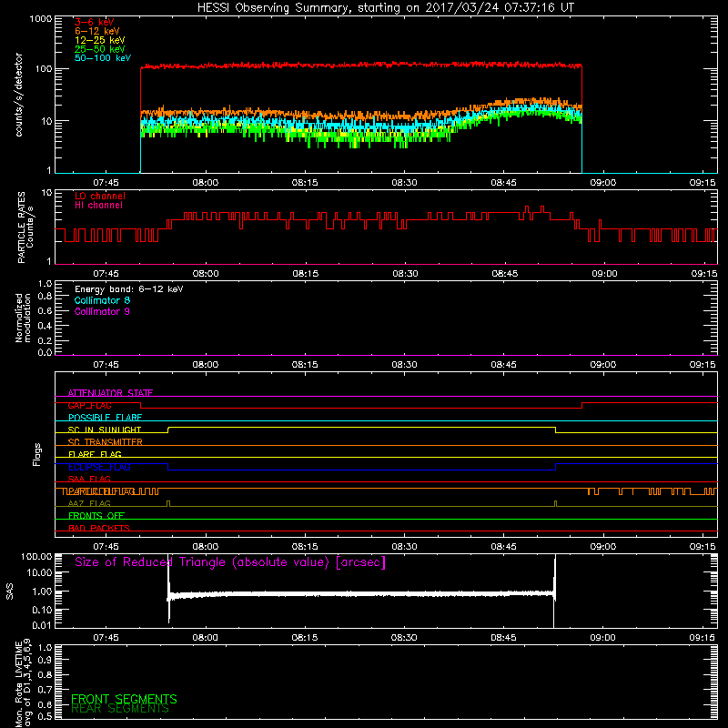This screenshot has width=728, height=728.
Task: Click 07:45 time label under Flags panel
Action: tap(106, 547)
